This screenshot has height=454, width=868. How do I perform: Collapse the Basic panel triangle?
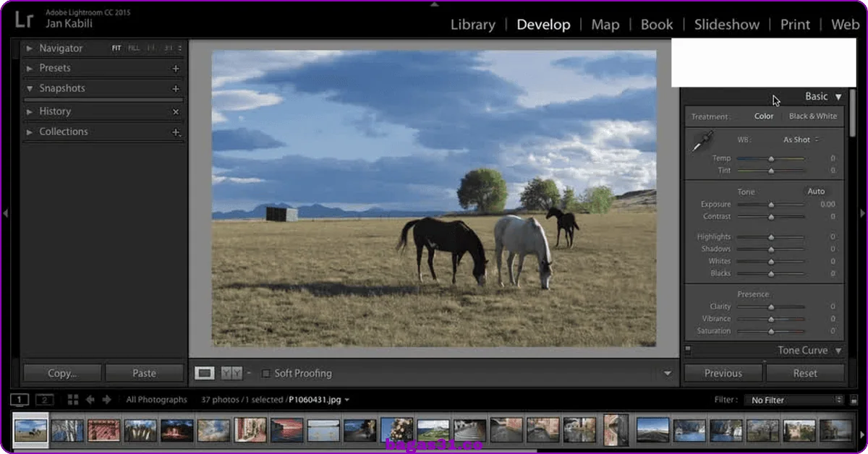[x=838, y=97]
